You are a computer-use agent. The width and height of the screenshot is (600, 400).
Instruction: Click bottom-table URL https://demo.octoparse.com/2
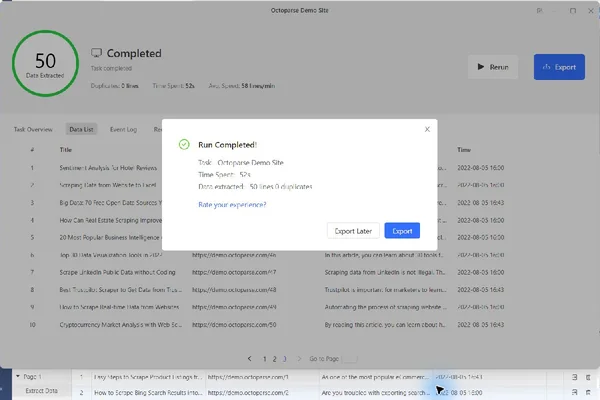[x=248, y=393]
